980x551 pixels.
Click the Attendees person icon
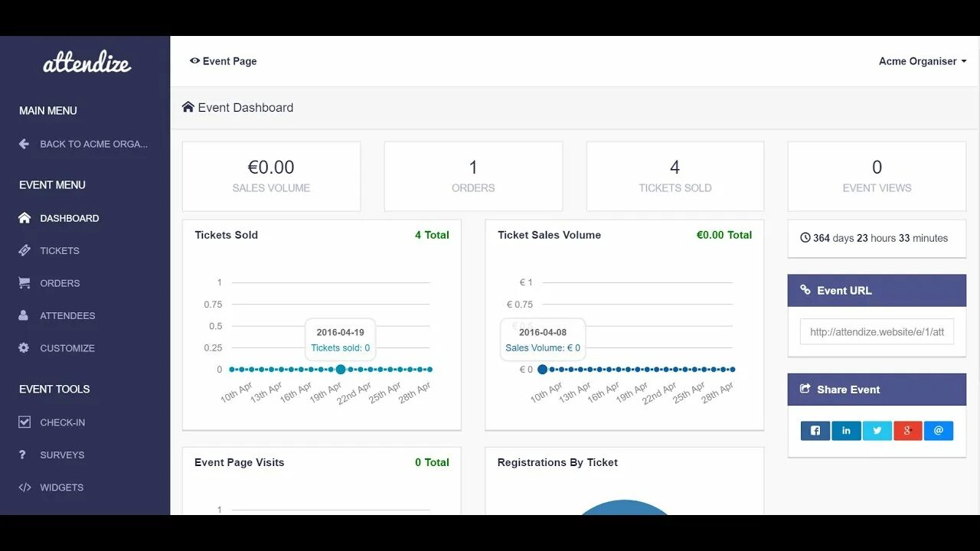click(x=24, y=315)
